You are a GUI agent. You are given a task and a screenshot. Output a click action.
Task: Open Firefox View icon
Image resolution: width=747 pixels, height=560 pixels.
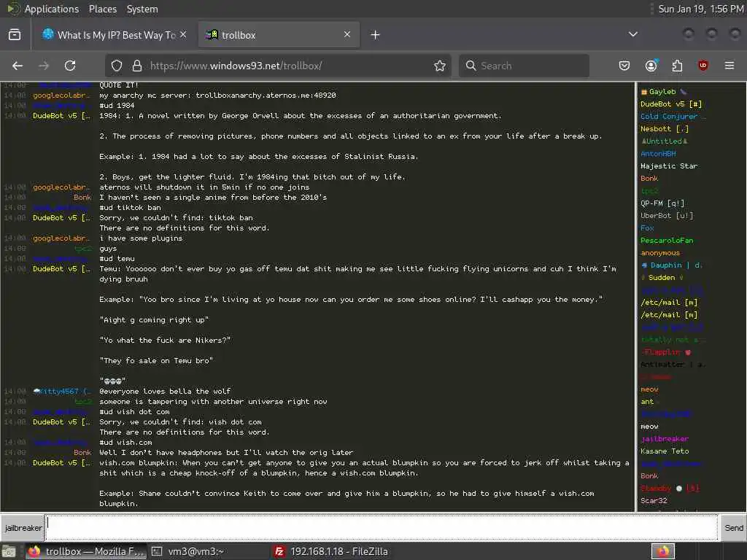(15, 34)
